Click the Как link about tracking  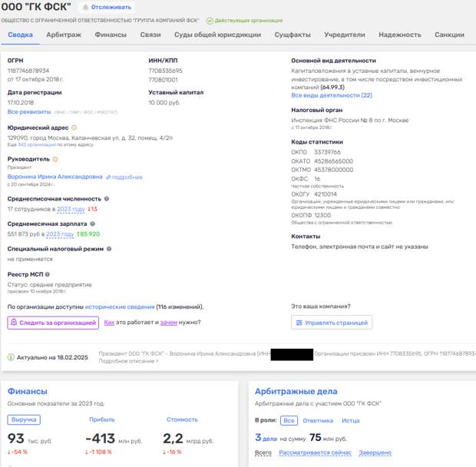pyautogui.click(x=109, y=322)
